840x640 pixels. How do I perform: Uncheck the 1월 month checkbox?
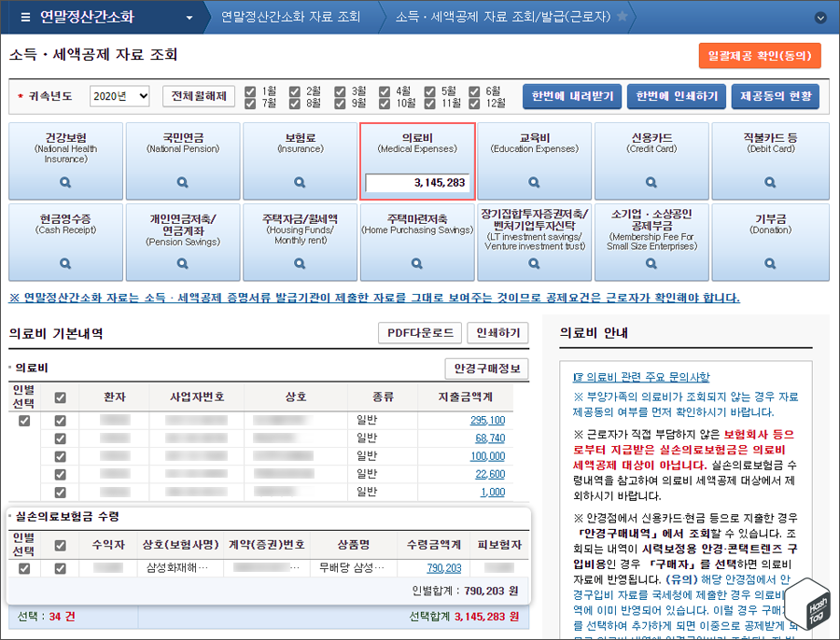tap(252, 92)
